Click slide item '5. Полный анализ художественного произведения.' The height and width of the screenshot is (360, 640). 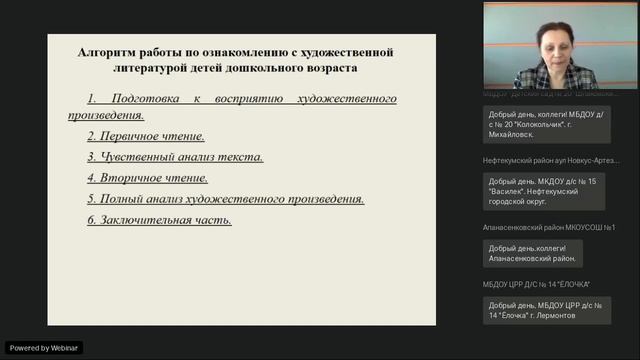(226, 199)
